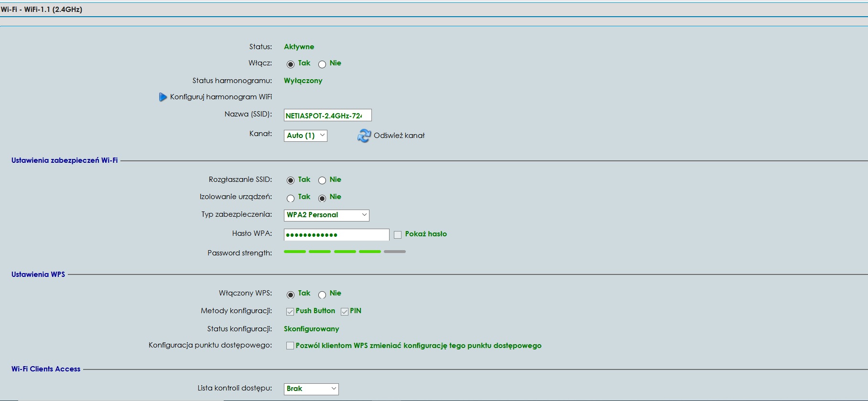Check Pozwól klientom WPS zmieniać konfigurację box

[x=290, y=346]
